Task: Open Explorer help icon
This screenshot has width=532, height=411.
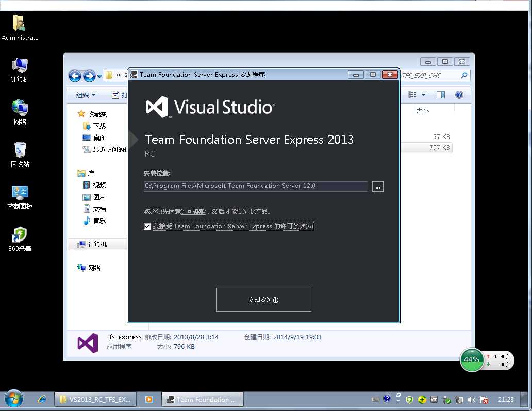Action: 459,95
